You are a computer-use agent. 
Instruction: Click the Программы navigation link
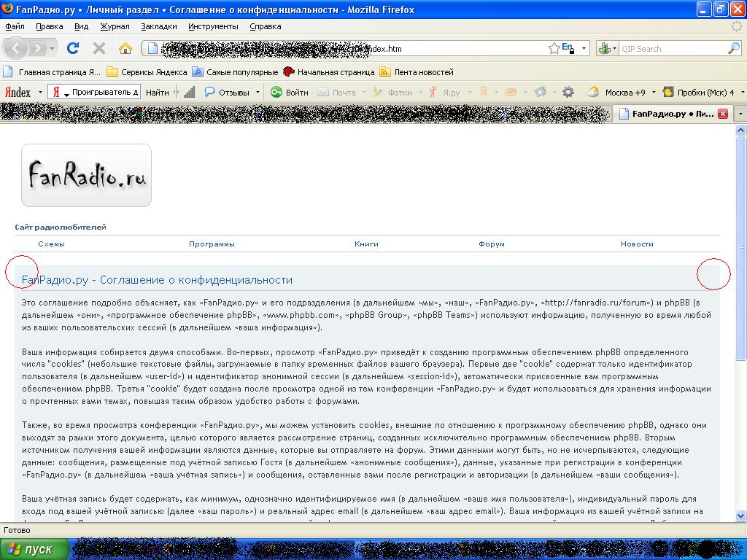click(x=212, y=244)
